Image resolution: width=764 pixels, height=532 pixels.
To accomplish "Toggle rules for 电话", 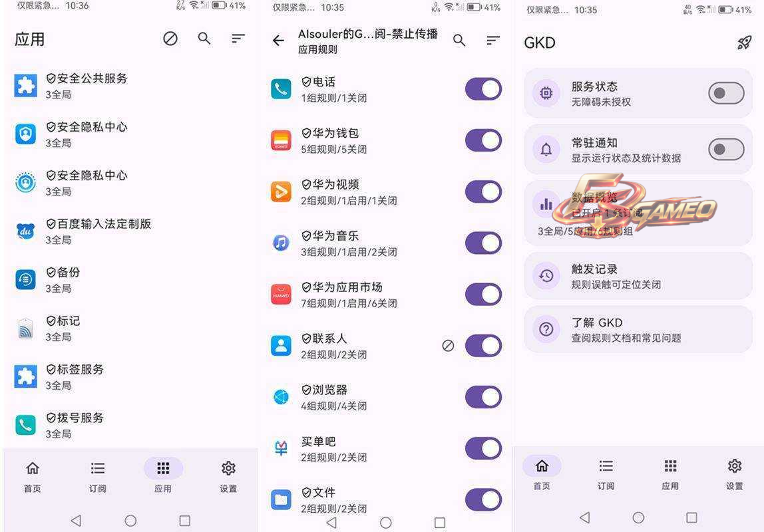I will 483,89.
